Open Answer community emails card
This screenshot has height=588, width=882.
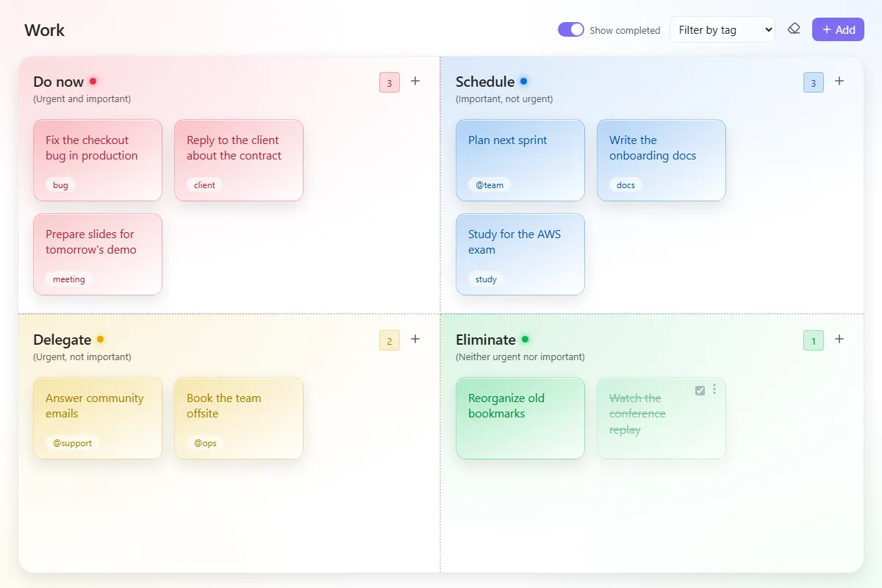tap(98, 418)
